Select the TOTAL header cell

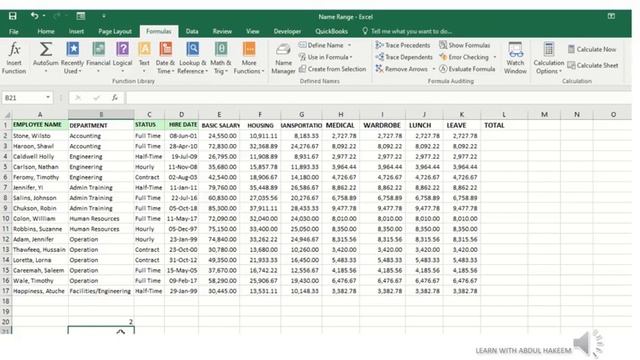point(504,125)
